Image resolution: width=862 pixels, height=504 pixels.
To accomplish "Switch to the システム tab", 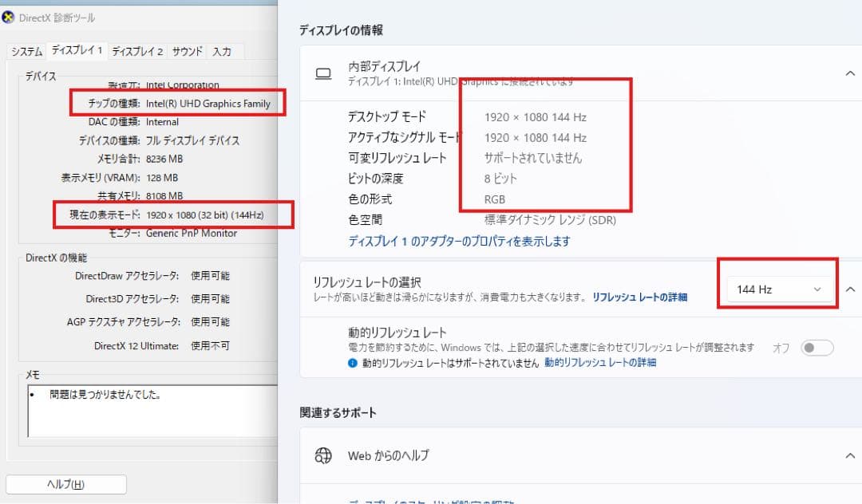I will click(x=26, y=52).
